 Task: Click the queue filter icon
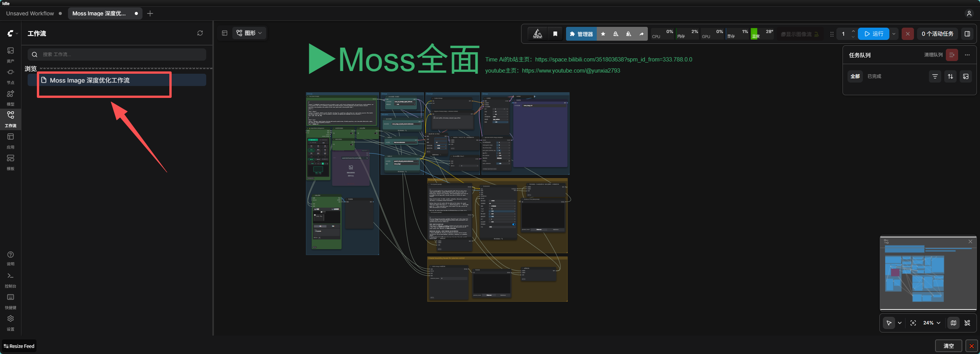(935, 76)
